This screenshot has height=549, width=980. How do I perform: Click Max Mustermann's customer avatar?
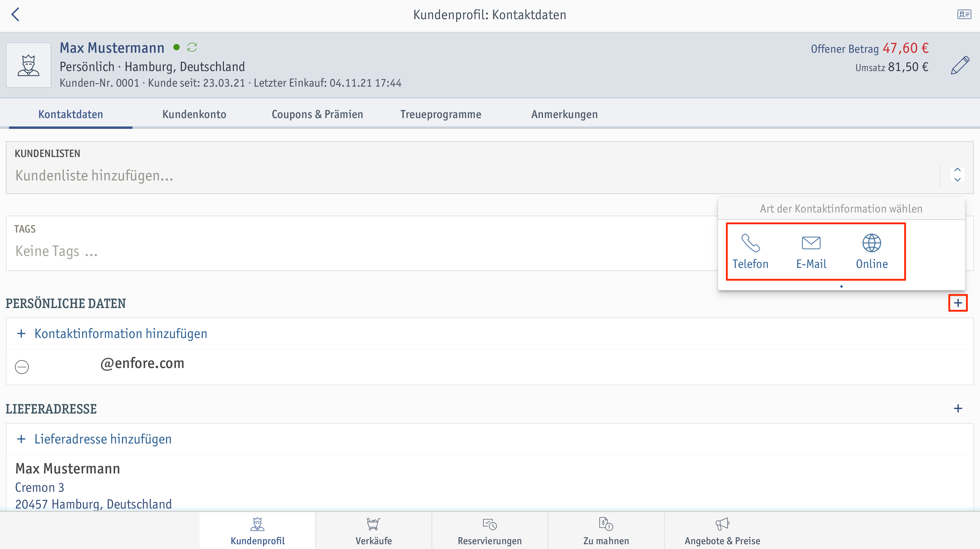tap(28, 65)
